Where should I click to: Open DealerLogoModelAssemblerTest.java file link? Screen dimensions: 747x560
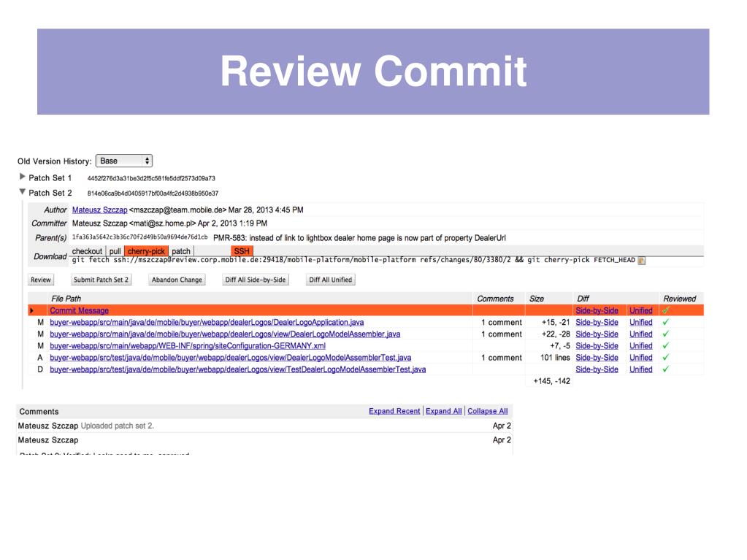pos(231,358)
